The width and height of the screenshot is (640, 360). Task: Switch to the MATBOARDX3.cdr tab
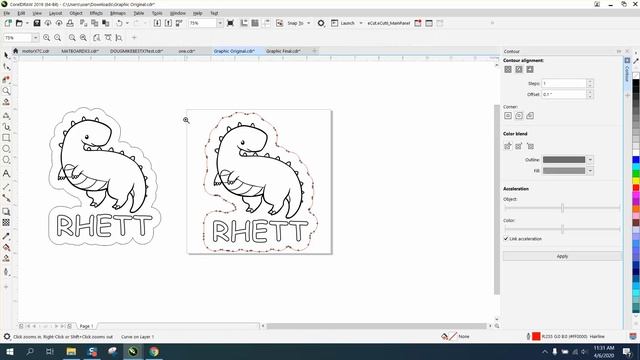coord(80,51)
